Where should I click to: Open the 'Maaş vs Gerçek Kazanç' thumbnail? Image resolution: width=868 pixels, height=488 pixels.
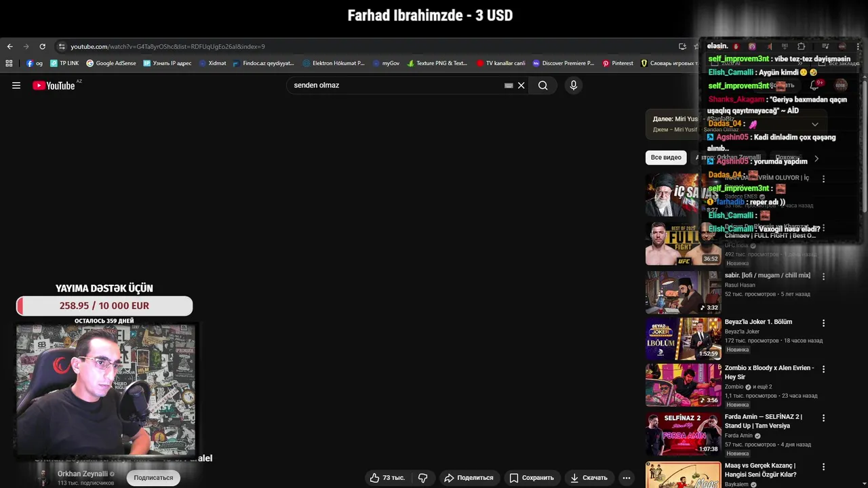683,474
